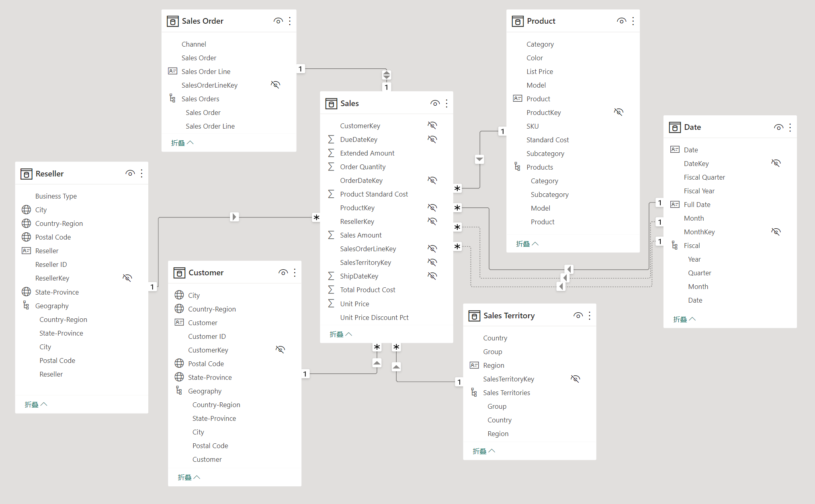Screen dimensions: 815x504
Task: Click the Product table header icon
Action: pyautogui.click(x=518, y=21)
